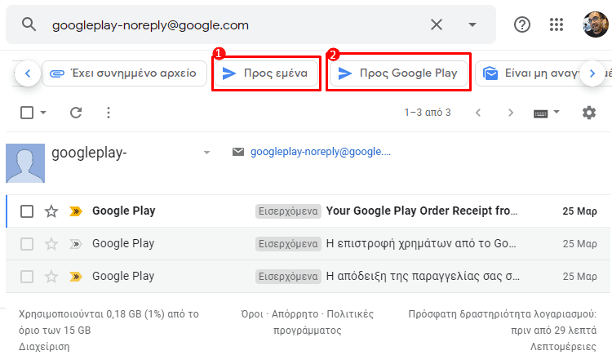
Task: Tick the select-all checkbox in toolbar
Action: pyautogui.click(x=27, y=113)
